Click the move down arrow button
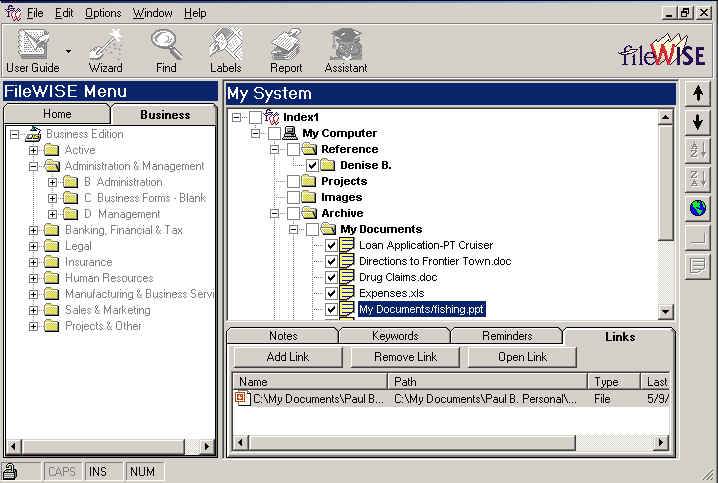Image resolution: width=718 pixels, height=483 pixels. point(698,122)
